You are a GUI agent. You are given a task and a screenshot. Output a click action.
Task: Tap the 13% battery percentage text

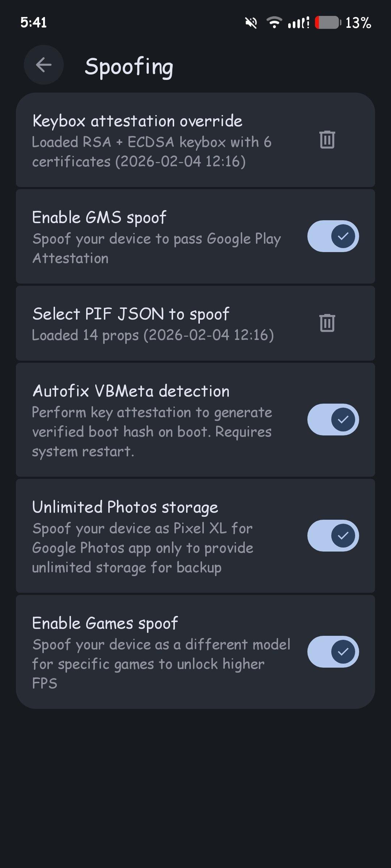[x=358, y=23]
